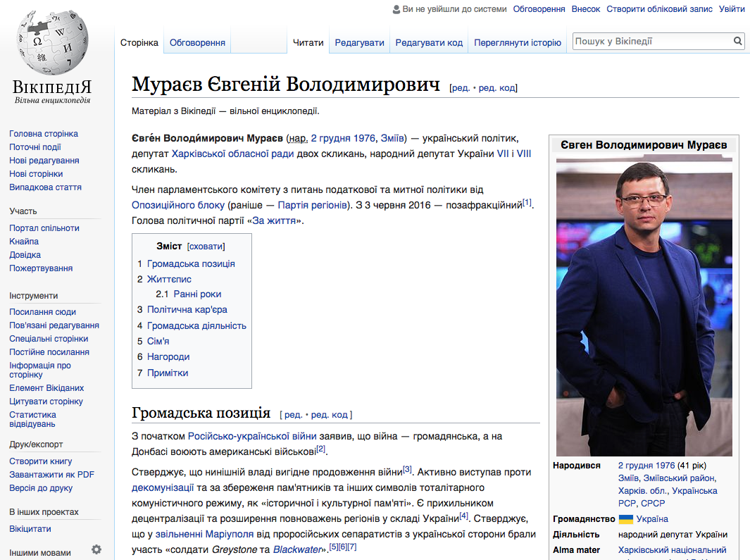The height and width of the screenshot is (560, 750).
Task: Click the search magnifier icon
Action: [x=737, y=41]
